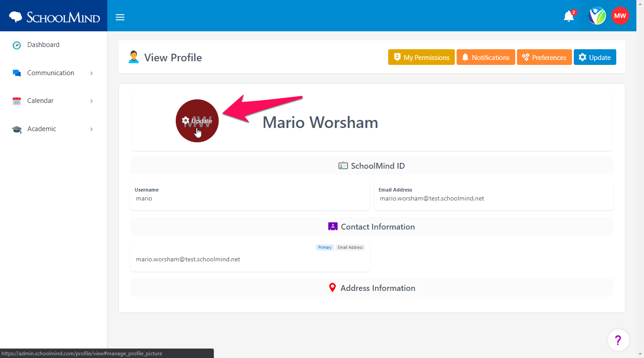Click the Academic graduation cap icon

click(x=17, y=129)
